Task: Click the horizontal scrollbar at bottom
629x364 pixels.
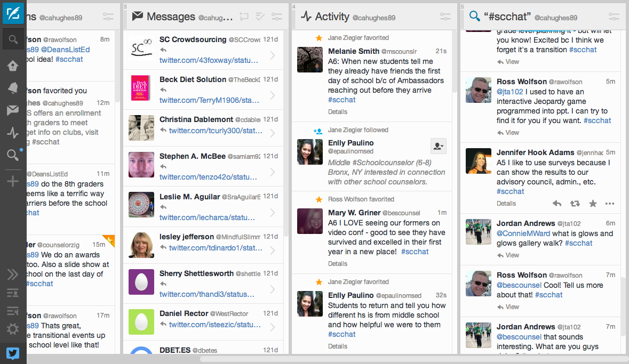Action: pos(413,359)
